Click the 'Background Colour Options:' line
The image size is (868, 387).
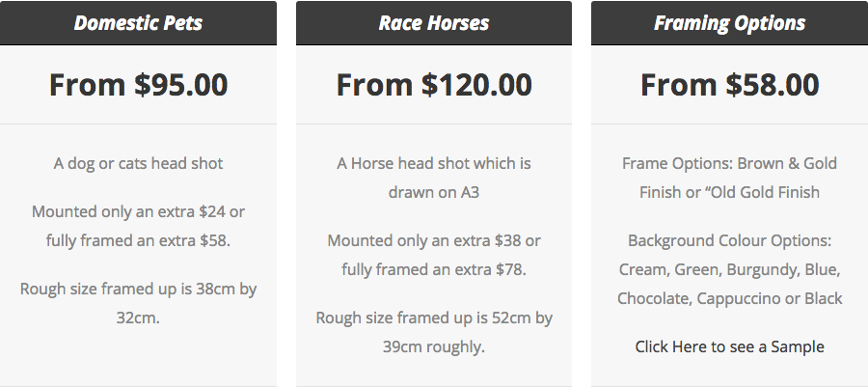click(730, 240)
